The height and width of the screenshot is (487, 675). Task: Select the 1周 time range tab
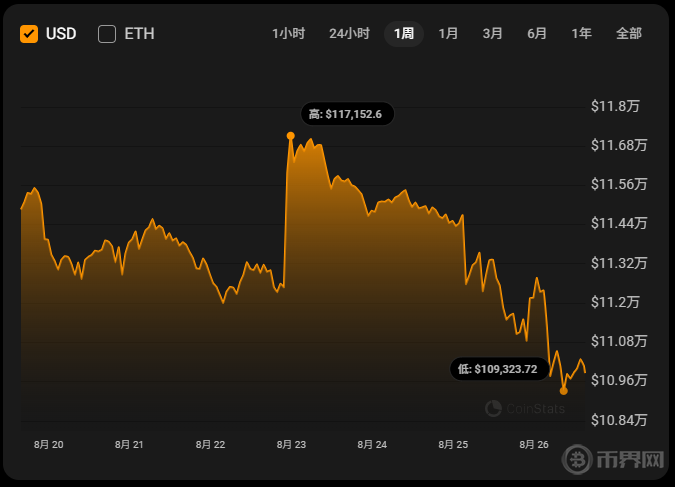coord(404,34)
